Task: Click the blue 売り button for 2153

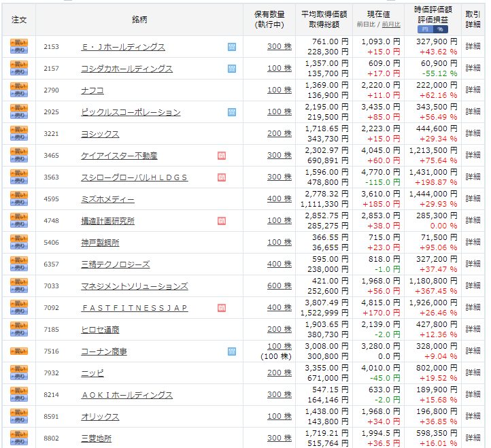Action: 19,50
